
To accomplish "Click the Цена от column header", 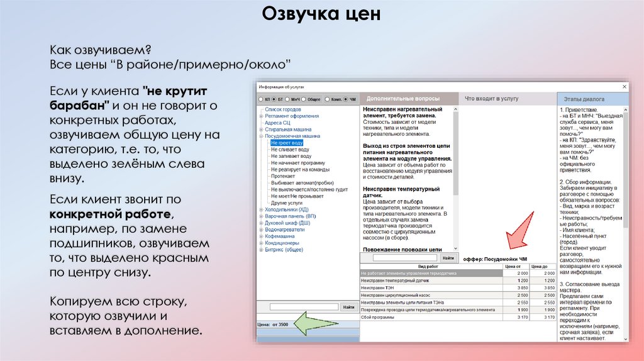I will click(x=516, y=267).
